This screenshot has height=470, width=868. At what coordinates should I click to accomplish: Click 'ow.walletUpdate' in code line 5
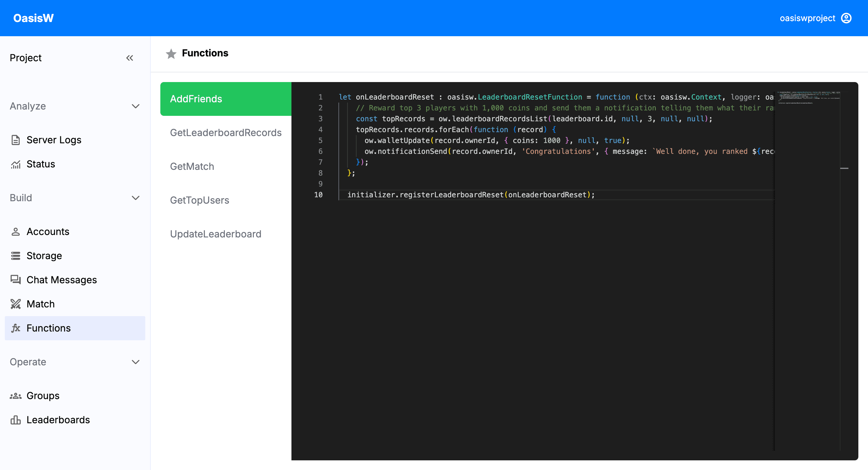coord(397,140)
